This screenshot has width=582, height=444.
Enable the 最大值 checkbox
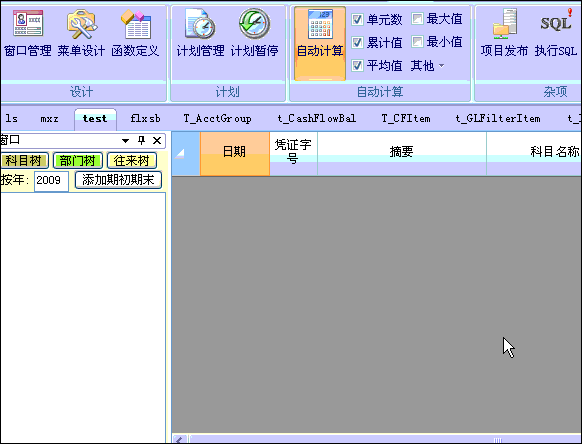pyautogui.click(x=417, y=19)
